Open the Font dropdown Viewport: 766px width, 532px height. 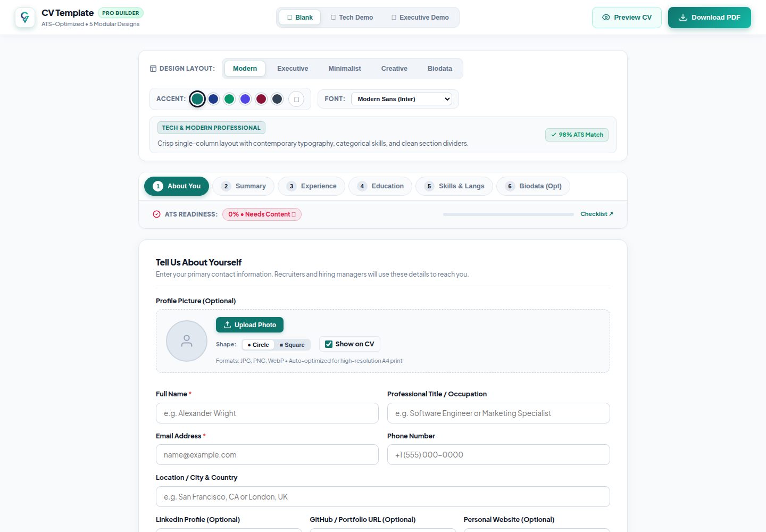(x=402, y=99)
